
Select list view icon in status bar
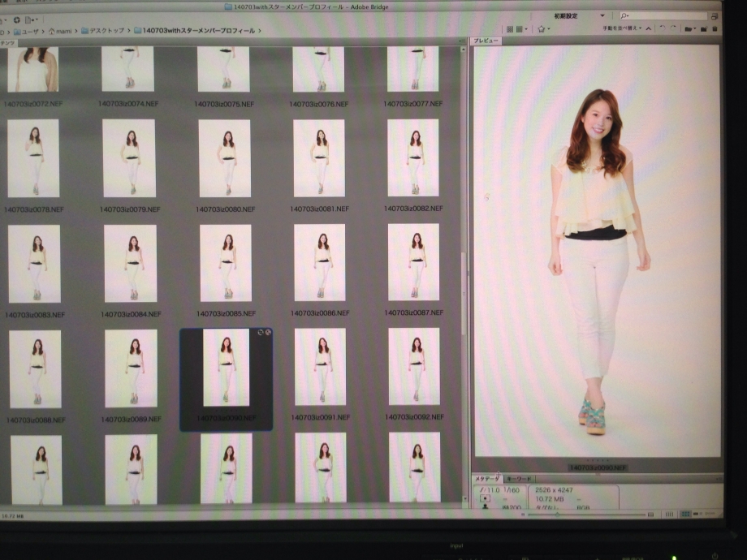(710, 515)
